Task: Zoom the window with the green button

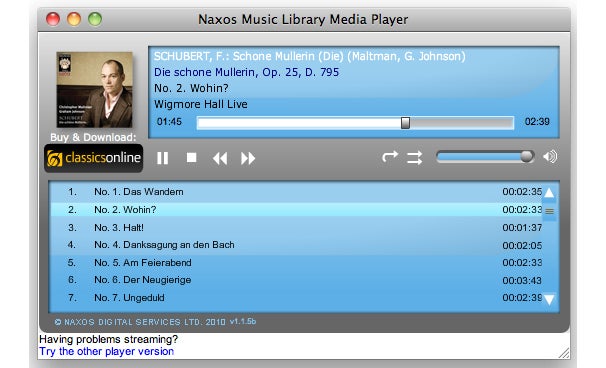Action: pos(95,19)
